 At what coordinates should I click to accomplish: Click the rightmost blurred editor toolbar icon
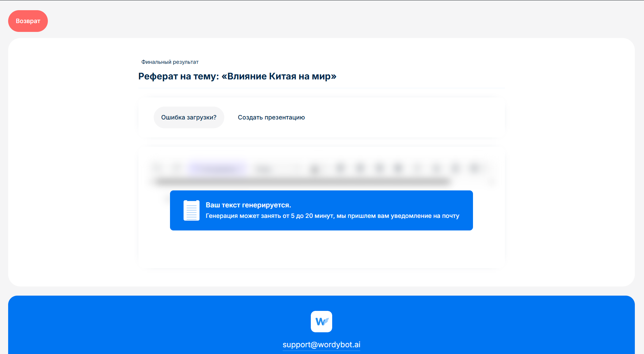[475, 168]
